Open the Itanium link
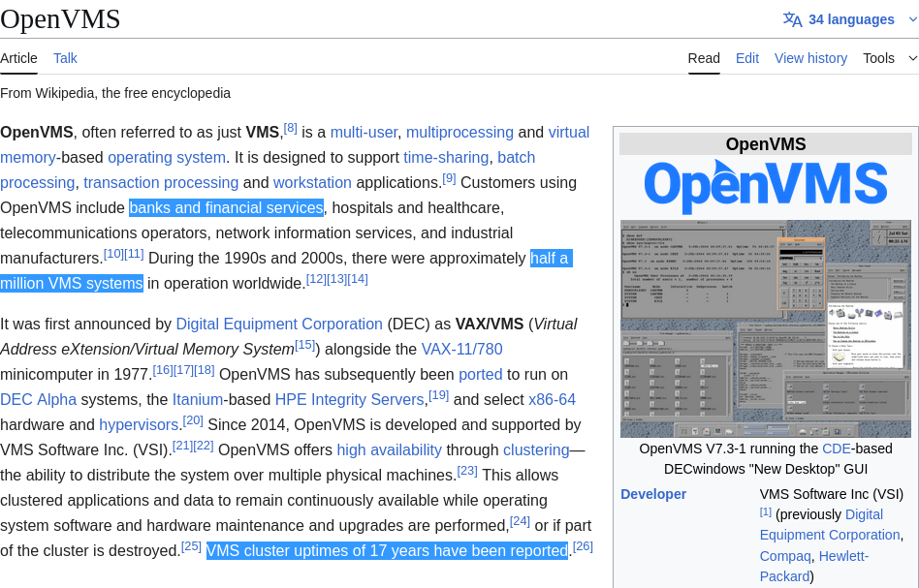The width and height of the screenshot is (919, 588). [x=198, y=400]
